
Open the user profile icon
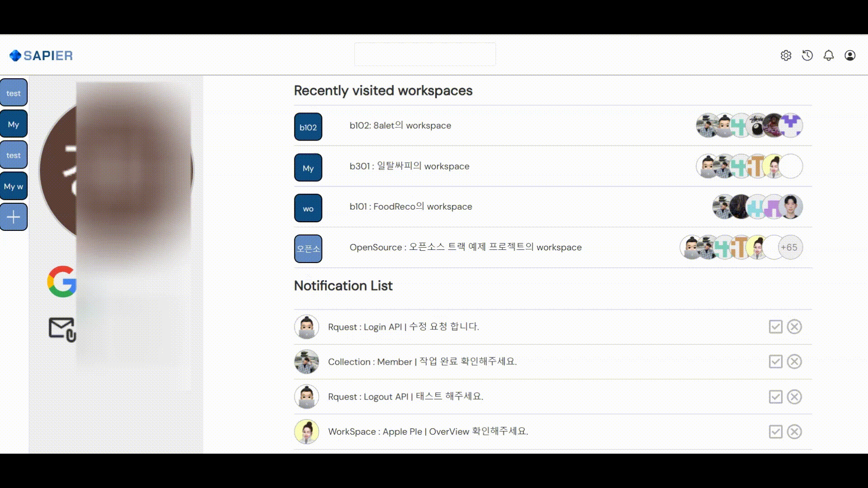point(849,55)
